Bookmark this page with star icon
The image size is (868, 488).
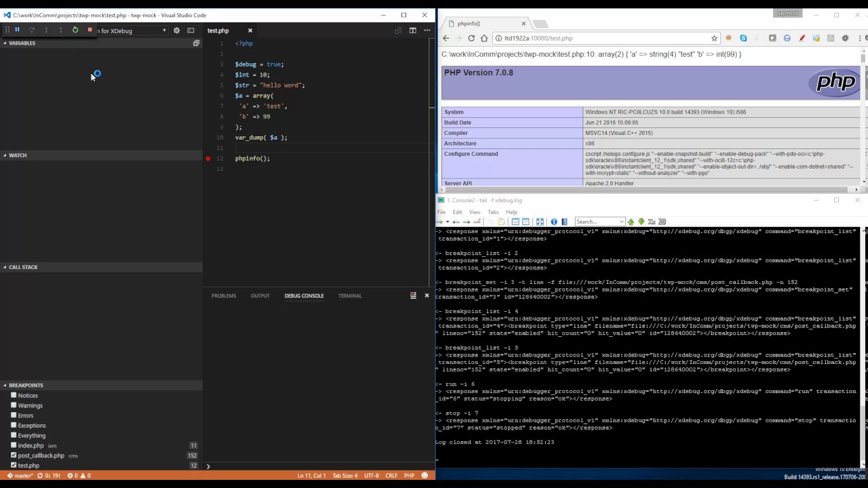714,39
